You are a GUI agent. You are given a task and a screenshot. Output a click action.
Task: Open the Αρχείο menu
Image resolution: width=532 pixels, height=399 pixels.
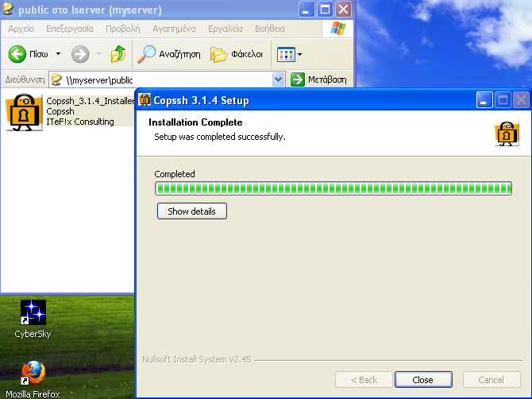pos(21,29)
